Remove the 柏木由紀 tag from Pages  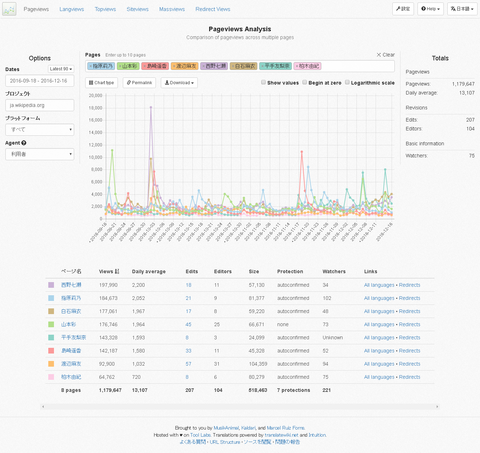(x=297, y=66)
